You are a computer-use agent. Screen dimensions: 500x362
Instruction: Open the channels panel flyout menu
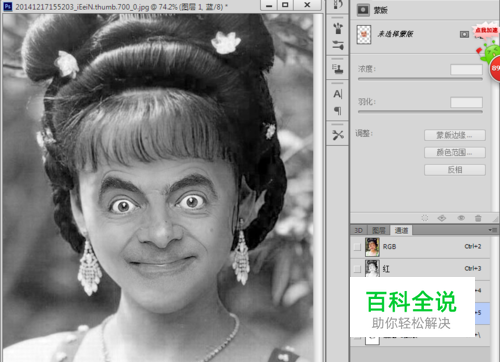pos(492,230)
